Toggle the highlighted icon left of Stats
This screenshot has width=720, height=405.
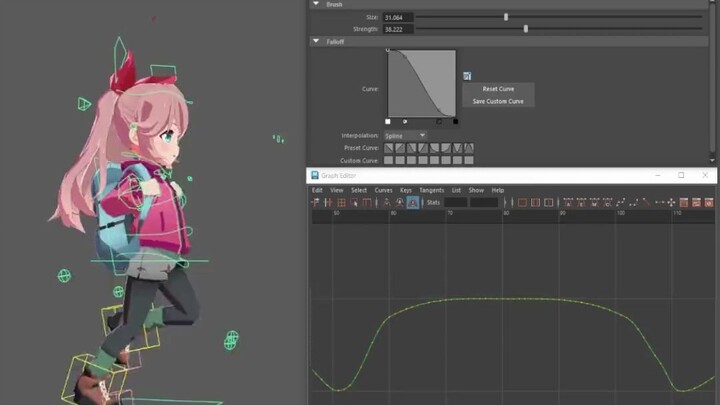pyautogui.click(x=412, y=203)
